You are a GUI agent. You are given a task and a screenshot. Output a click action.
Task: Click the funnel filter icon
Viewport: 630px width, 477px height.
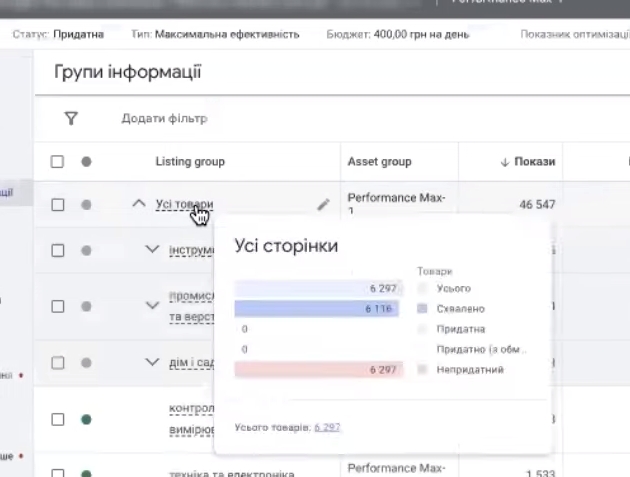click(x=71, y=119)
